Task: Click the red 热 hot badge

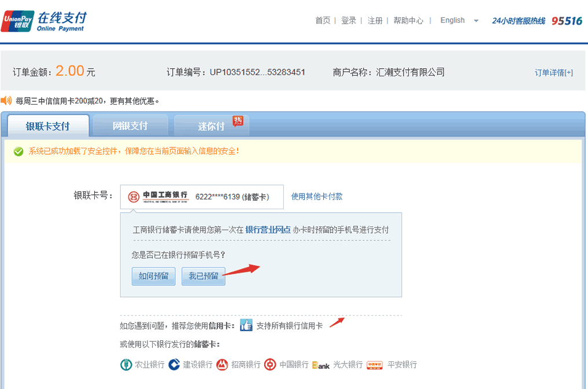Action: 238,121
